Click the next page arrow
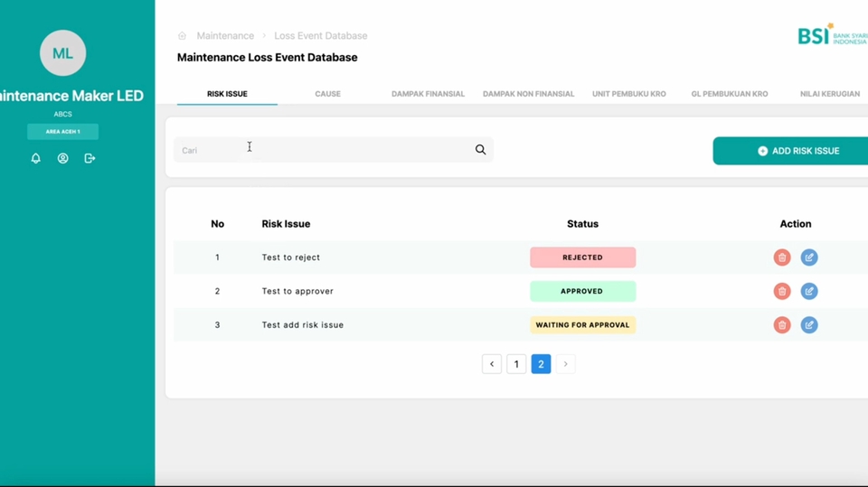The width and height of the screenshot is (868, 487). [x=565, y=364]
